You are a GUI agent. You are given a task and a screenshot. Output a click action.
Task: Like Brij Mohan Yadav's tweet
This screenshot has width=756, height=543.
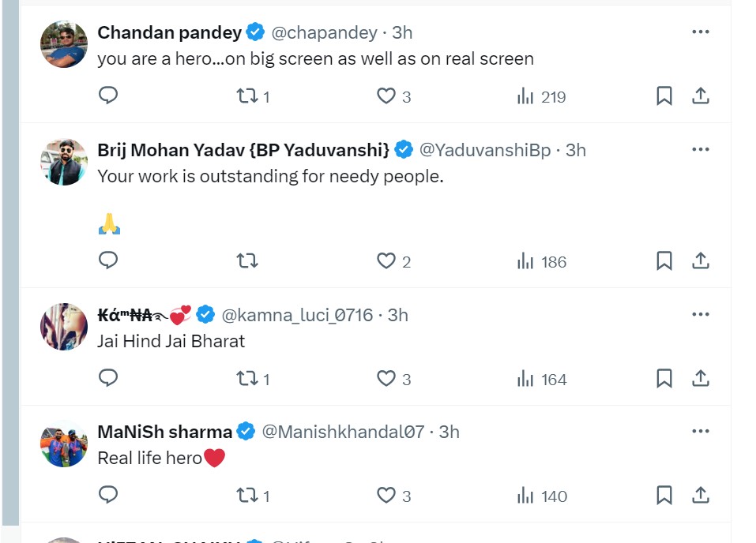tap(386, 261)
